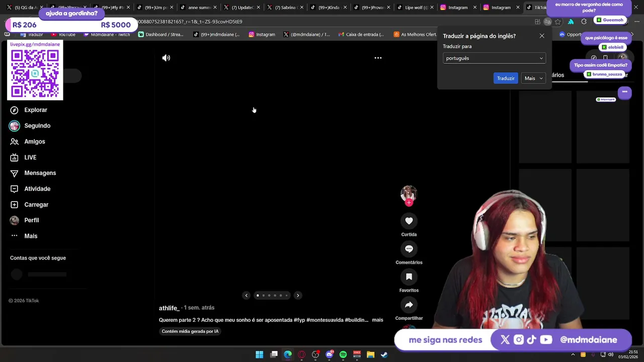The image size is (644, 362).
Task: Click the #montesuavida hashtag in caption
Action: [x=325, y=320]
